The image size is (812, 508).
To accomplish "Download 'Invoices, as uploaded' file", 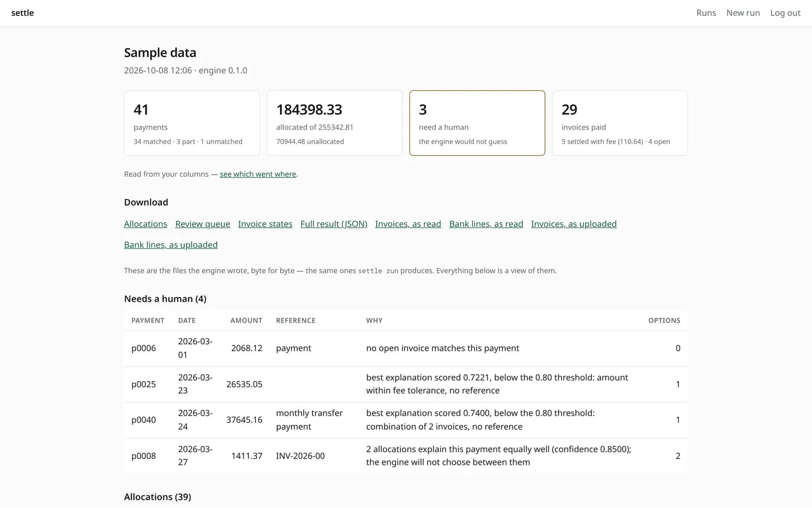I will tap(574, 224).
